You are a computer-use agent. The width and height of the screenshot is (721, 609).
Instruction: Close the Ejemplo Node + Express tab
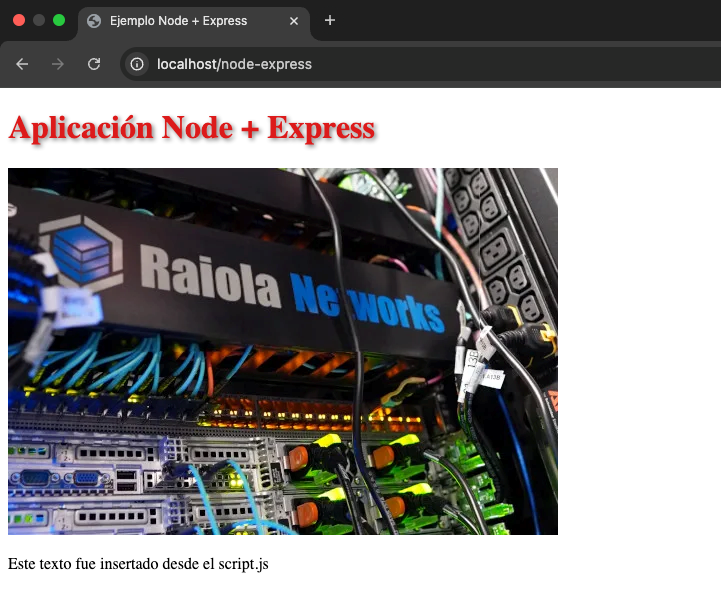coord(294,21)
